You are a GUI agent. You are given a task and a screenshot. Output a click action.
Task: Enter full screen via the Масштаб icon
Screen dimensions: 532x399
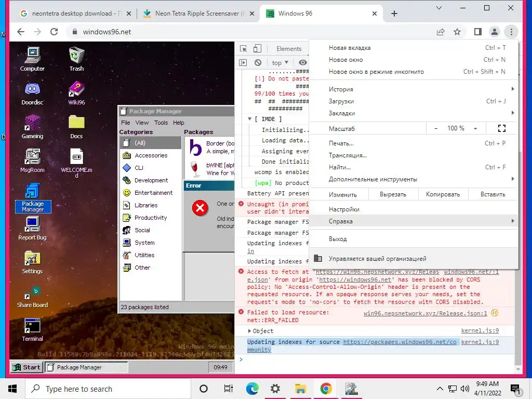pos(502,129)
